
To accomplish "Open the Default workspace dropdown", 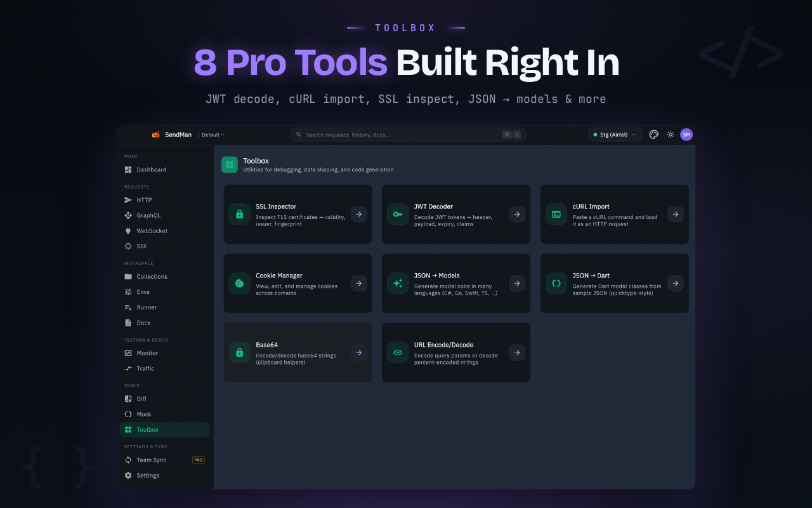I will click(x=213, y=135).
